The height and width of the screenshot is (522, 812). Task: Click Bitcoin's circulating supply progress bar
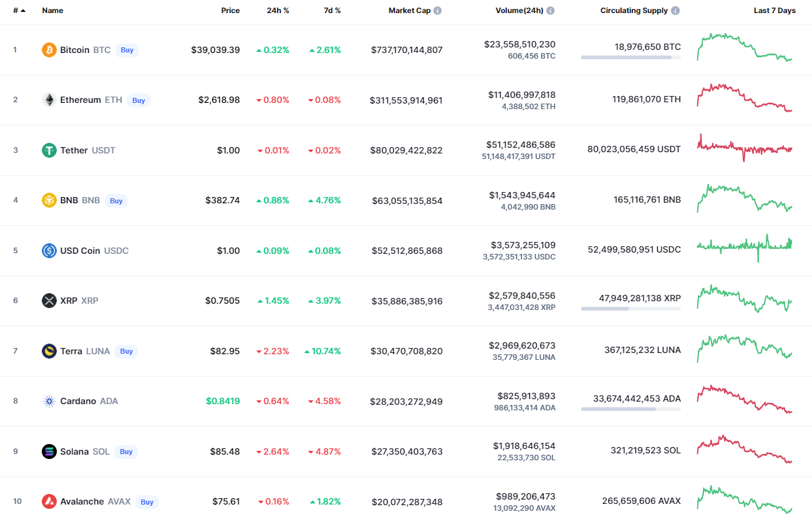(x=631, y=57)
